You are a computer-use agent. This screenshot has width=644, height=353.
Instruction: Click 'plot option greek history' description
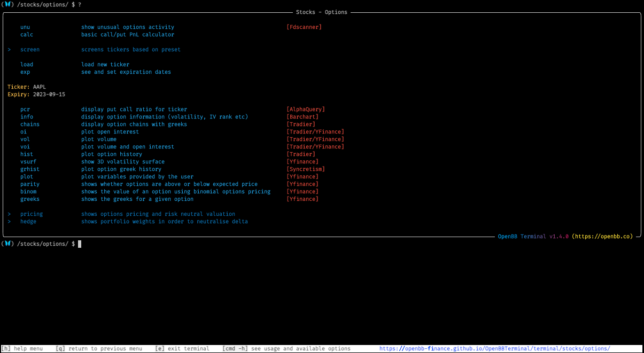pos(121,169)
